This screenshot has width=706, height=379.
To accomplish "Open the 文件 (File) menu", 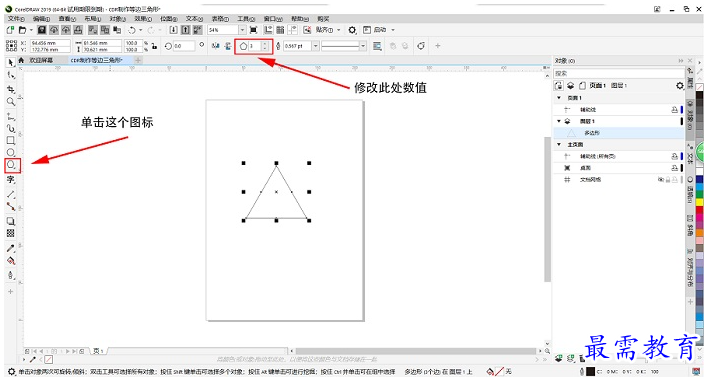I will pyautogui.click(x=16, y=18).
